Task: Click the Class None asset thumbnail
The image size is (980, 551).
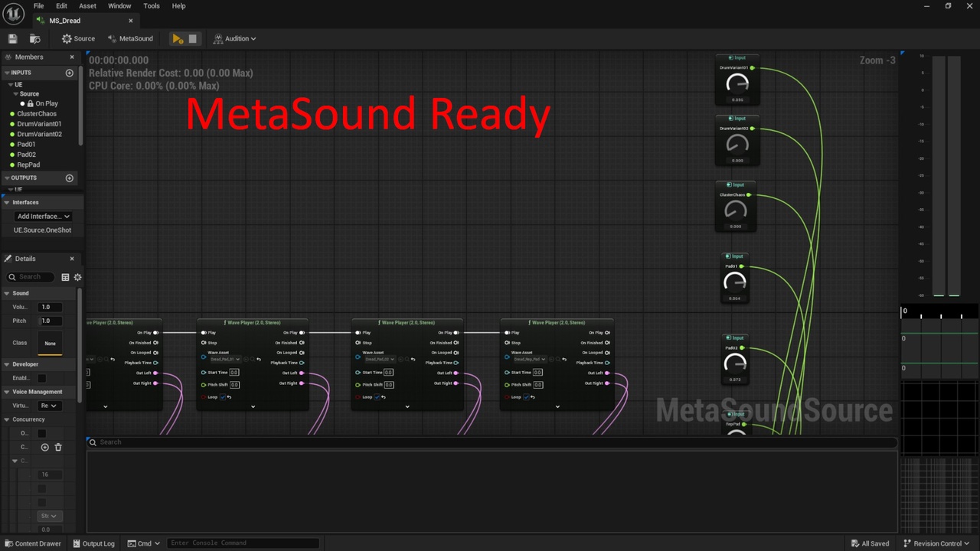Action: coord(50,343)
